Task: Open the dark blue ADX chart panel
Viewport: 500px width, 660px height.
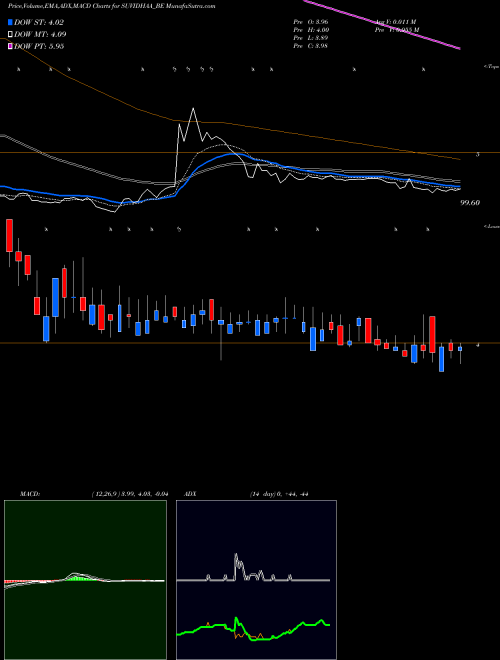Action: tap(256, 580)
